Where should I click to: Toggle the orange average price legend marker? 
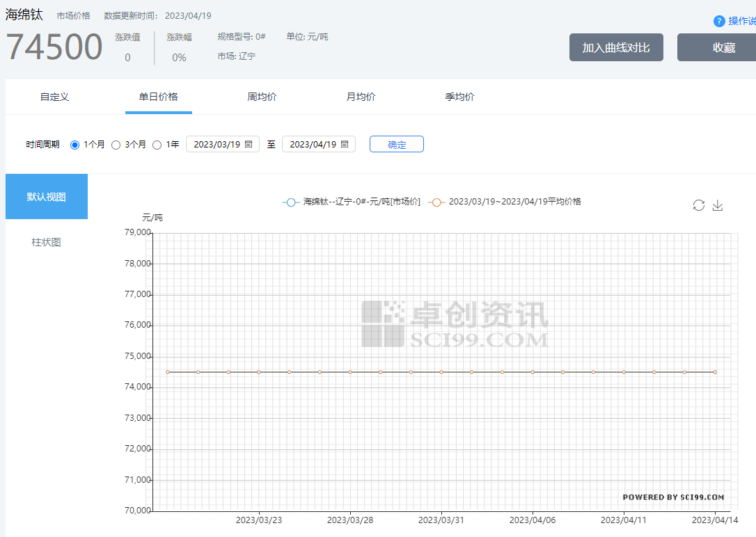click(x=436, y=202)
